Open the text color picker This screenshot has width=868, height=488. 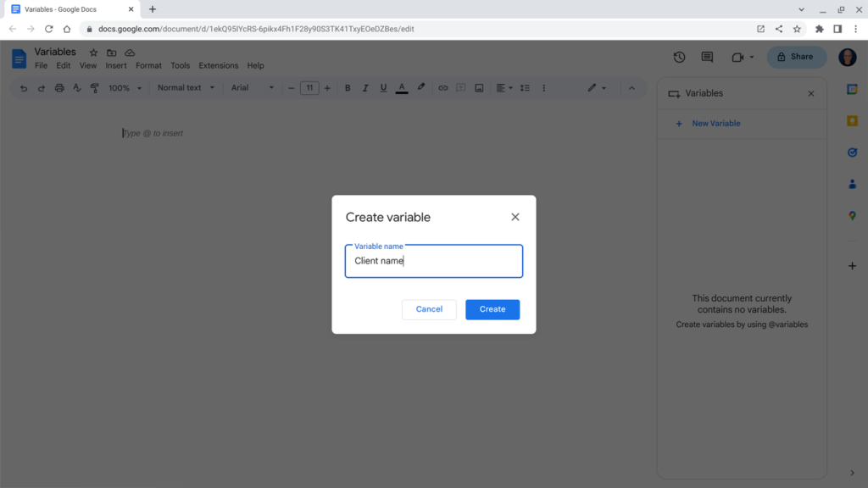coord(401,87)
